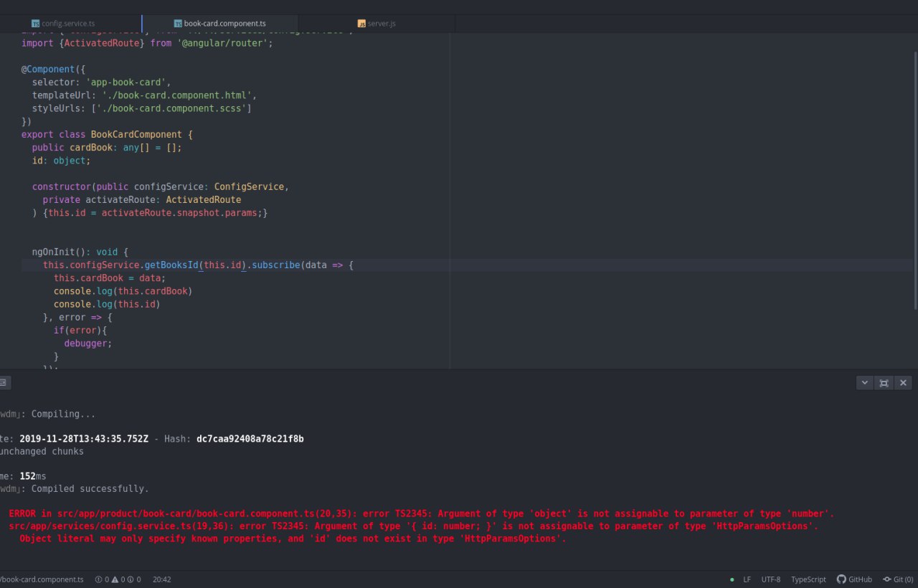This screenshot has height=588, width=918.
Task: Click the book-card.component.ts path in status bar
Action: (x=42, y=579)
